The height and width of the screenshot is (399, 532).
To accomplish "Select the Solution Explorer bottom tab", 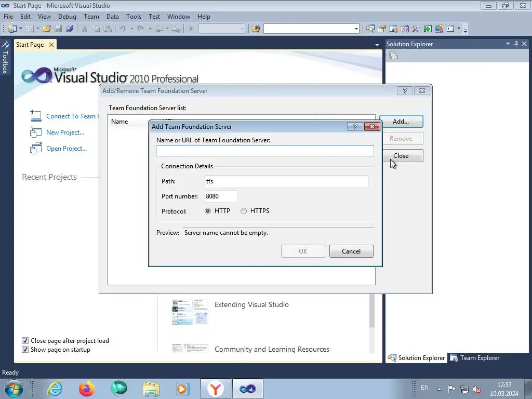I will (x=416, y=358).
